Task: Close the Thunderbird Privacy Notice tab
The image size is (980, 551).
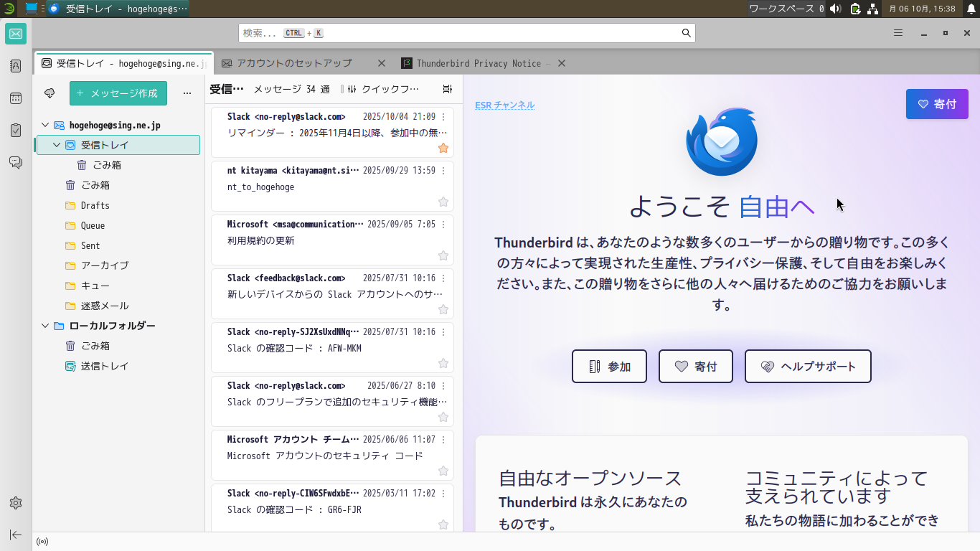Action: click(562, 63)
